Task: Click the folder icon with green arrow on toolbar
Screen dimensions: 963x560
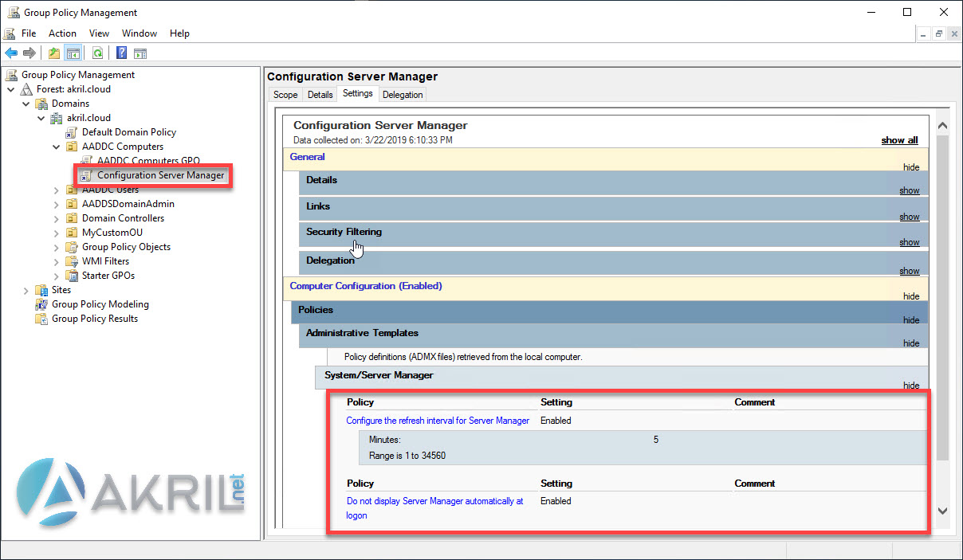Action: click(x=53, y=53)
